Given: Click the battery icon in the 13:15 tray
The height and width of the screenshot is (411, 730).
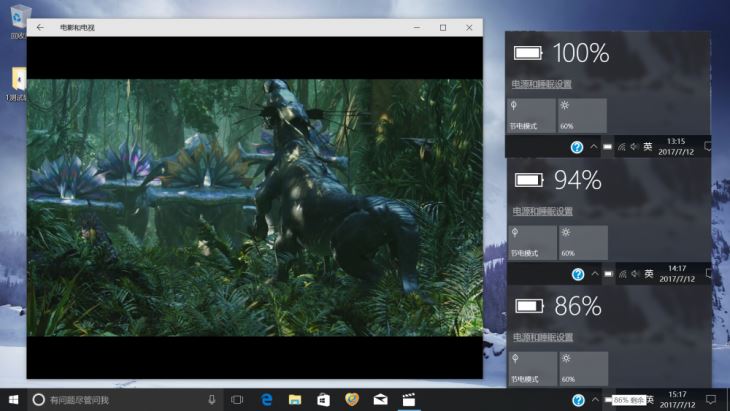Looking at the screenshot, I should 608,147.
